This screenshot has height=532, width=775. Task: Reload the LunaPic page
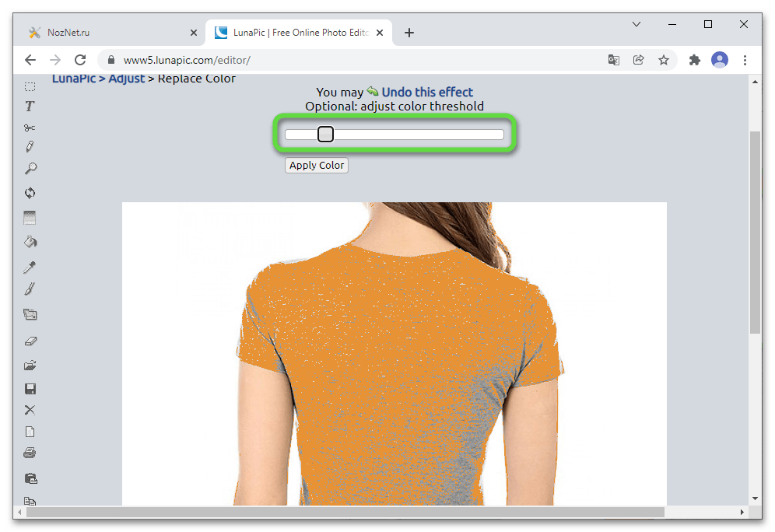click(x=80, y=60)
